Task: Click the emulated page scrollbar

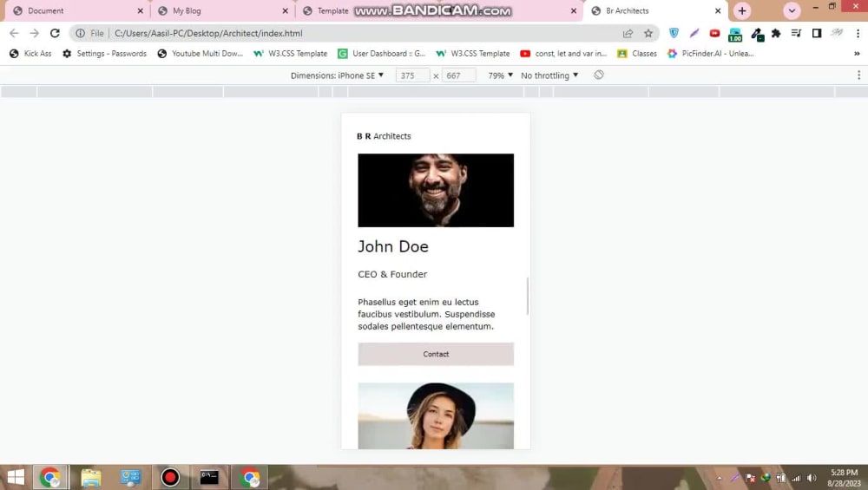Action: (528, 296)
